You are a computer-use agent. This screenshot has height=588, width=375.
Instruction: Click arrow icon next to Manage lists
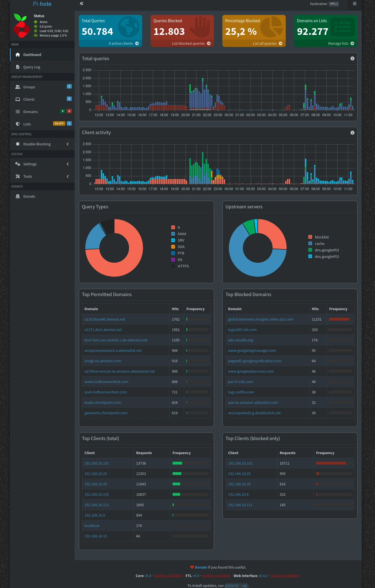click(352, 44)
